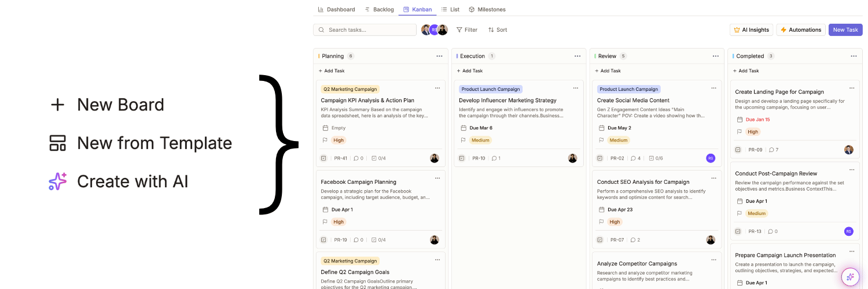
Task: Open the Filter button
Action: [467, 29]
